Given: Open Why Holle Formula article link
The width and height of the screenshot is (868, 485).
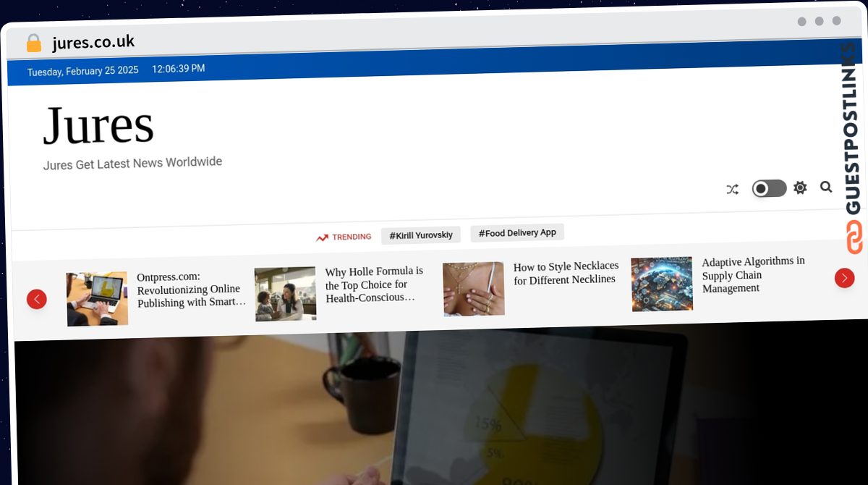Looking at the screenshot, I should pos(375,284).
